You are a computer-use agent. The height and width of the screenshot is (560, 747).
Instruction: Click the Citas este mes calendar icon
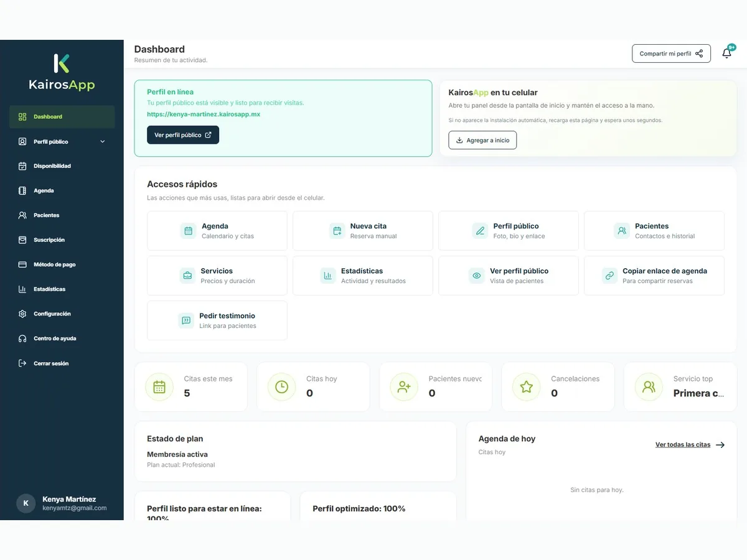[159, 387]
